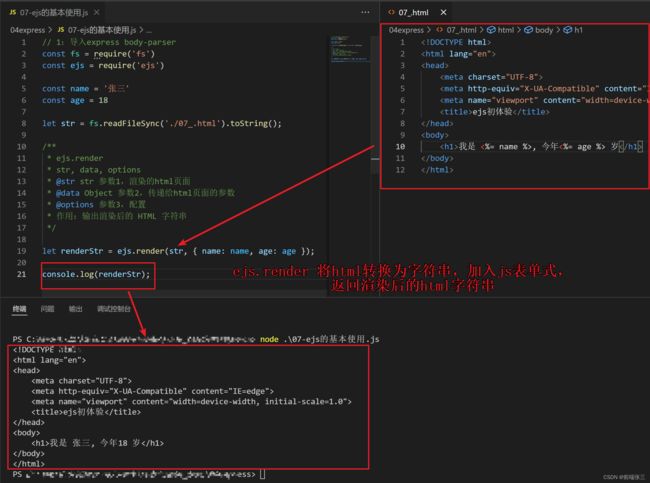Click the h1 symbol cube icon in breadcrumb
Viewport: 650px width, 483px height.
coord(568,30)
